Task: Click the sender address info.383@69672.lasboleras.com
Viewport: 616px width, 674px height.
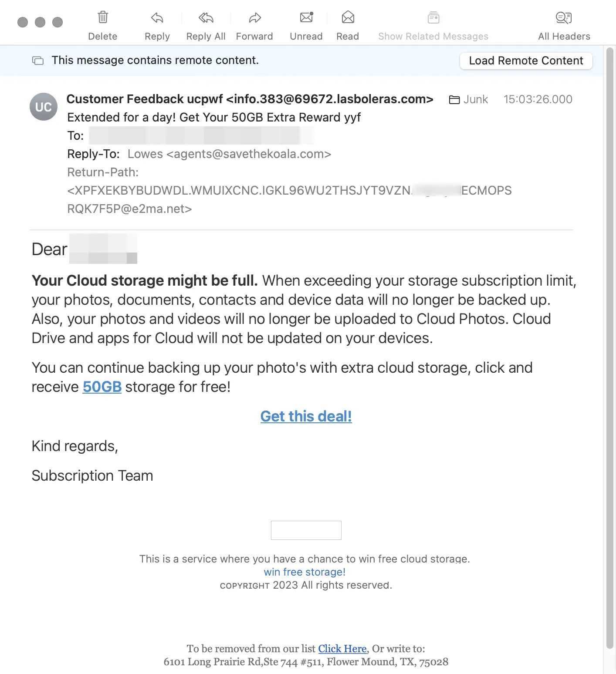Action: pos(330,99)
